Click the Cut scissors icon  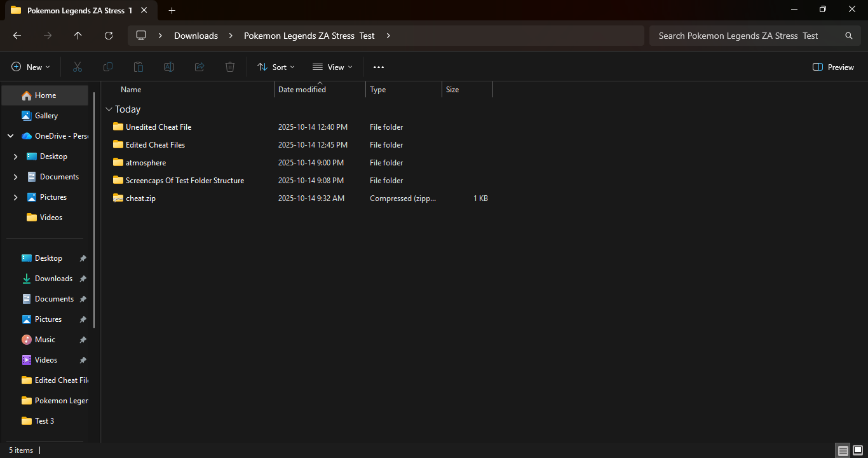coord(78,67)
